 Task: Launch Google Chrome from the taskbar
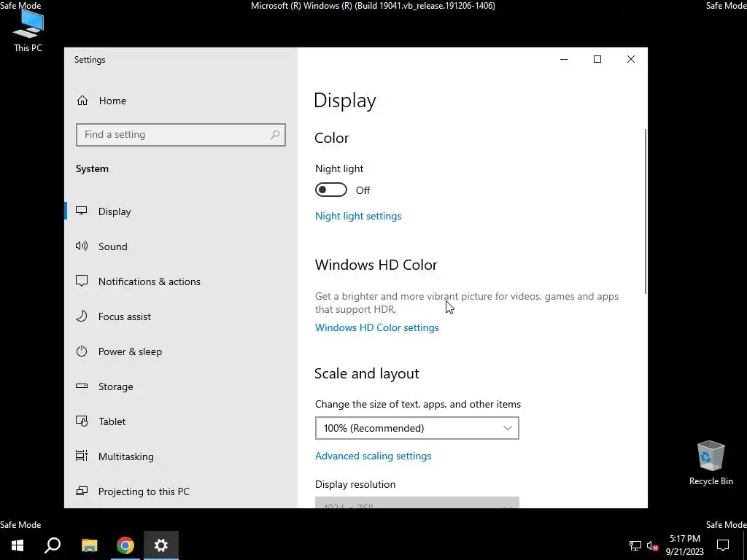[x=125, y=545]
